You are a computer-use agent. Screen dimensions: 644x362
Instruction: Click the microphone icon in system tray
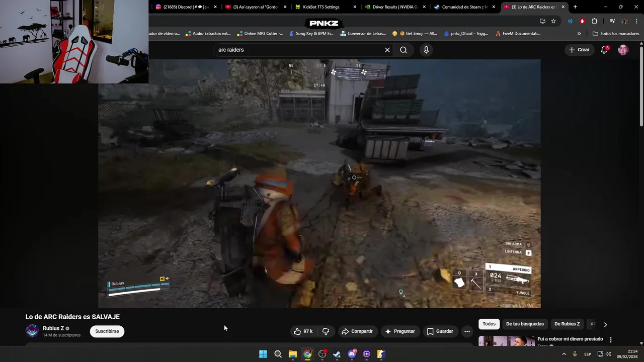pyautogui.click(x=575, y=354)
